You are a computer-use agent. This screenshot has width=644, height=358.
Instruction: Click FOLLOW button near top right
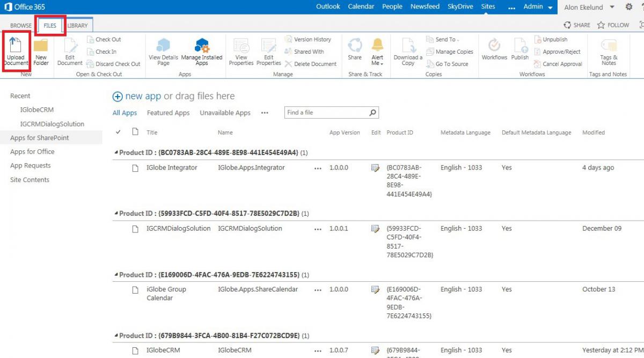click(x=613, y=25)
